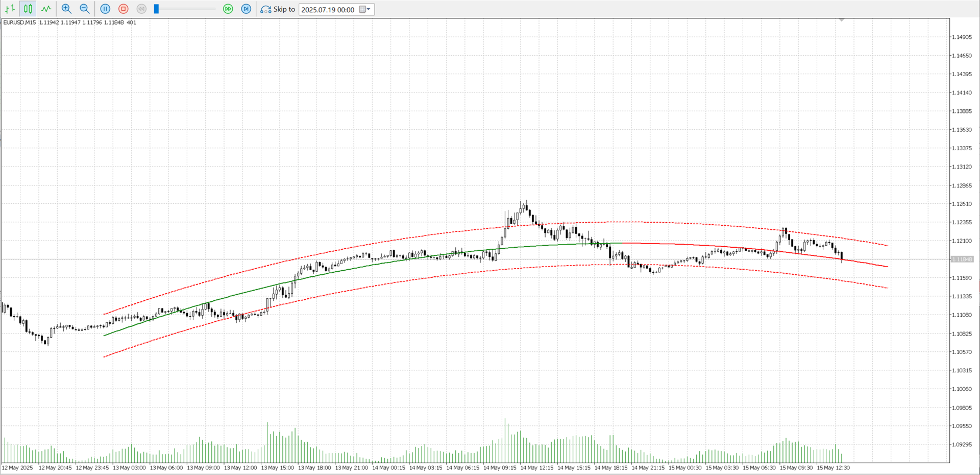Zoom in on the chart

66,9
